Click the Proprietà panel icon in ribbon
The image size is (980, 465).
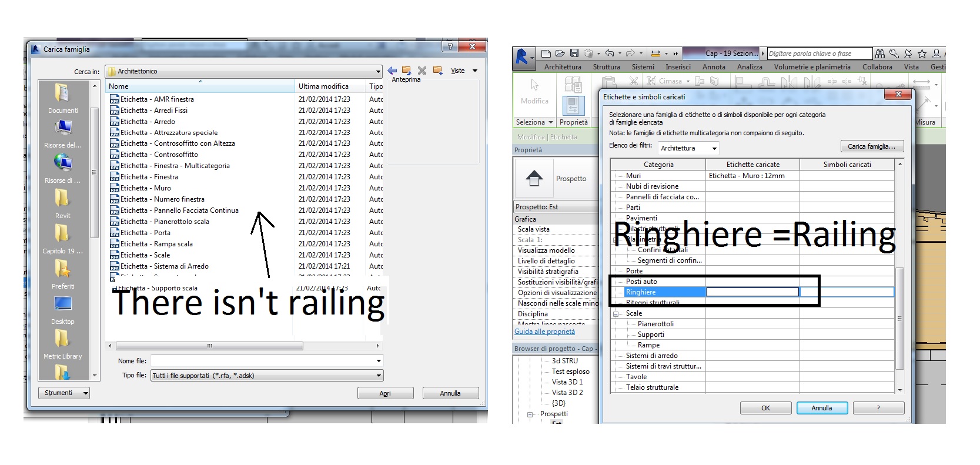pos(573,106)
